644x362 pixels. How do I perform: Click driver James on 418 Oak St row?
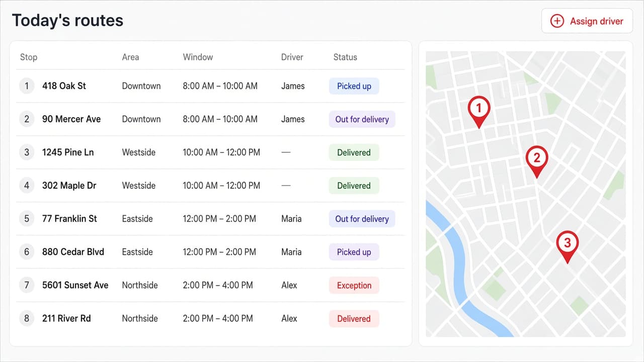[293, 86]
